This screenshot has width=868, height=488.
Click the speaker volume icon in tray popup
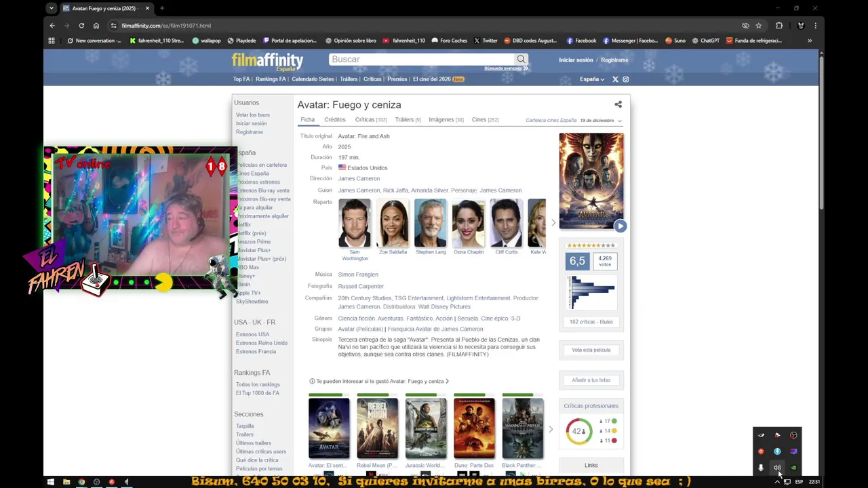point(777,468)
